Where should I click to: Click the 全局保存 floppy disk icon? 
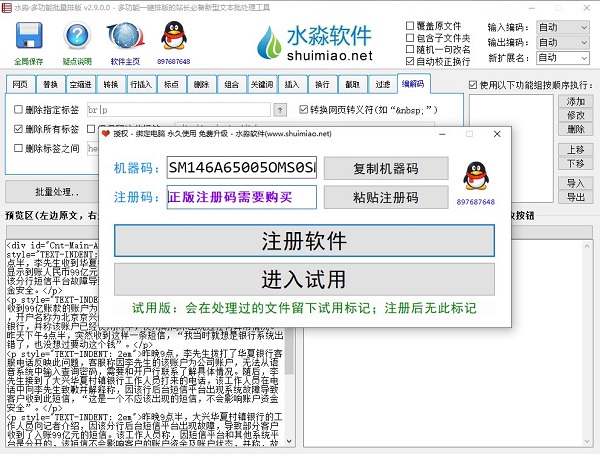click(x=29, y=36)
